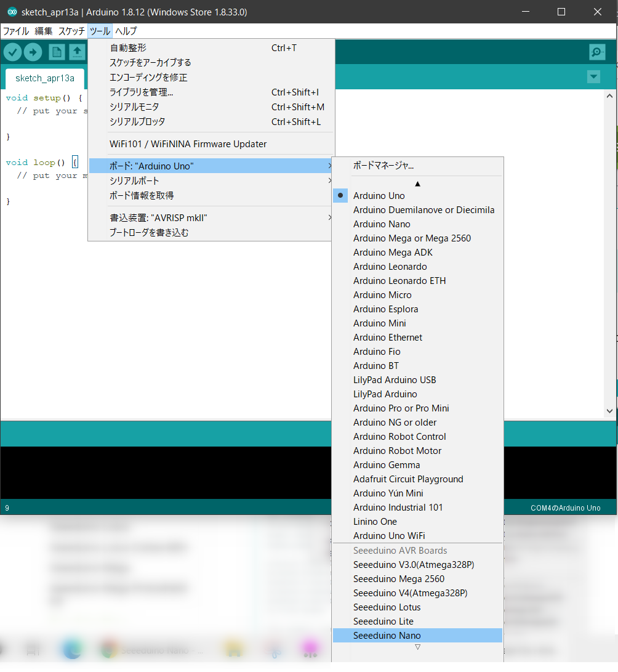This screenshot has width=618, height=672.
Task: Select Arduino Mega or Mega 2560
Action: 417,238
